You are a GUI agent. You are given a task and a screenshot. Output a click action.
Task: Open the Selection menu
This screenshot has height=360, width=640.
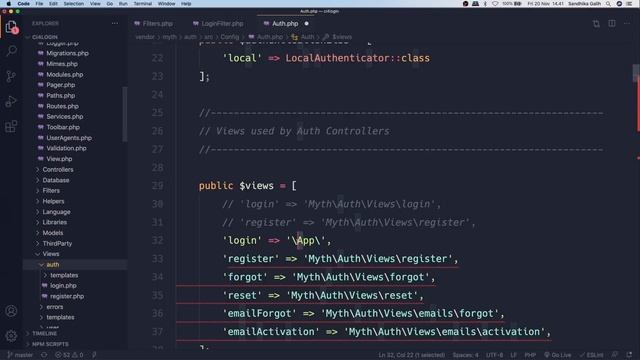pyautogui.click(x=74, y=4)
